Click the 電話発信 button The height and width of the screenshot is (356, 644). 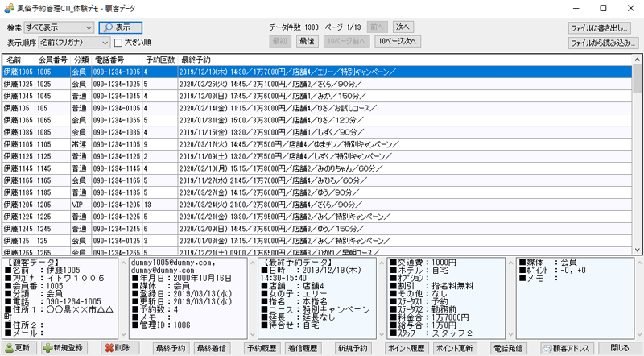[508, 348]
